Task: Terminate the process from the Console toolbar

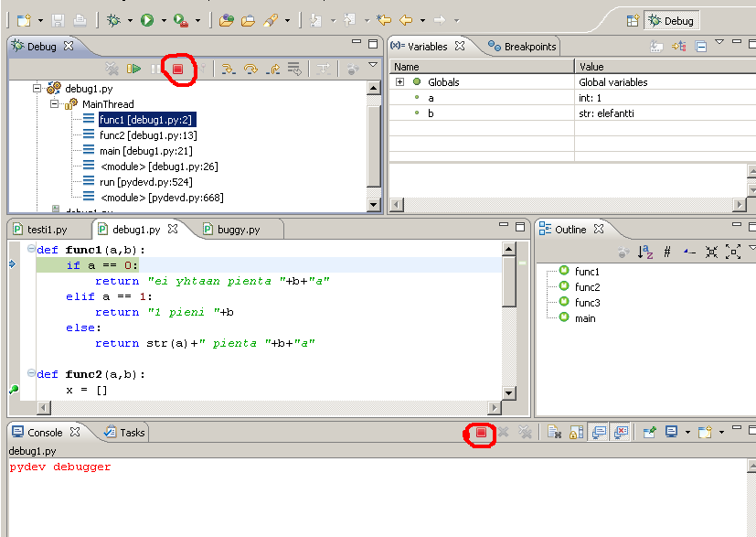Action: point(481,433)
